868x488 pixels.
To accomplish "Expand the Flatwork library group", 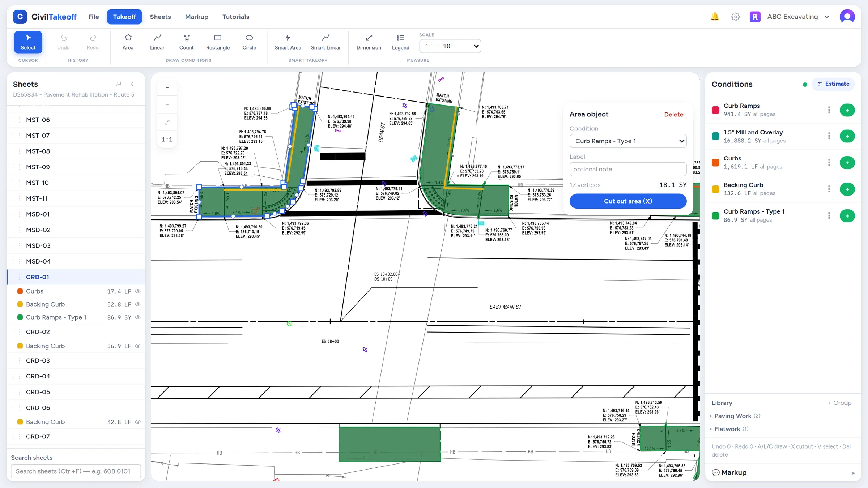I will (x=729, y=429).
